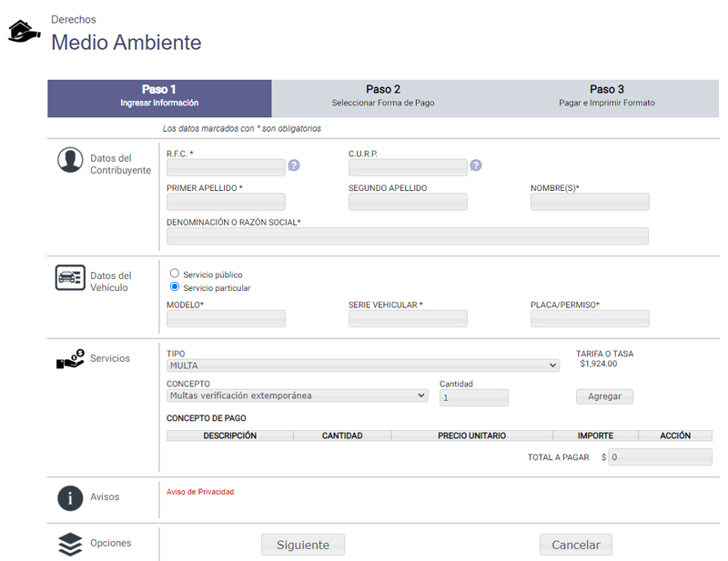
Task: Click the Avisos information icon
Action: point(70,497)
